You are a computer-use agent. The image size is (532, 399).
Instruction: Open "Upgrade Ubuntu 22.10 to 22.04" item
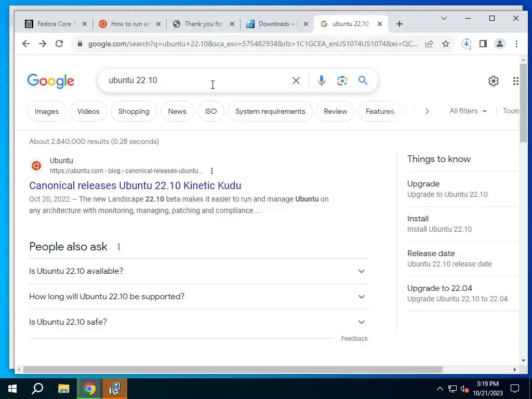pyautogui.click(x=463, y=294)
